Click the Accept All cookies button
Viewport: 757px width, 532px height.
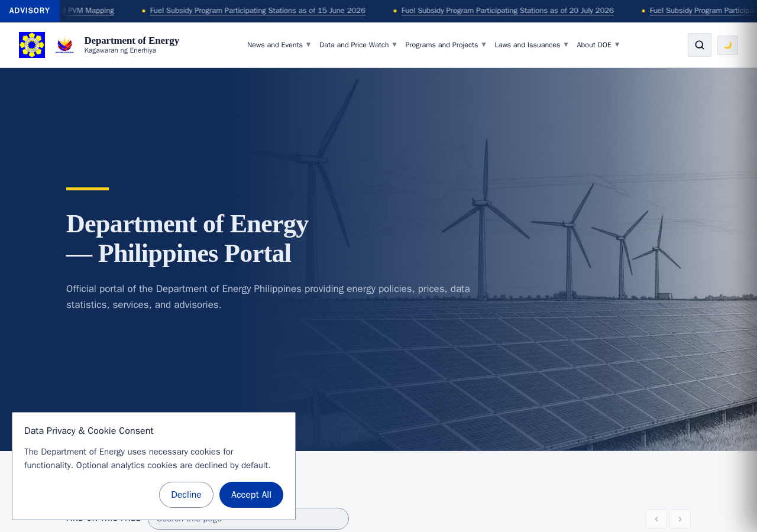pos(251,495)
